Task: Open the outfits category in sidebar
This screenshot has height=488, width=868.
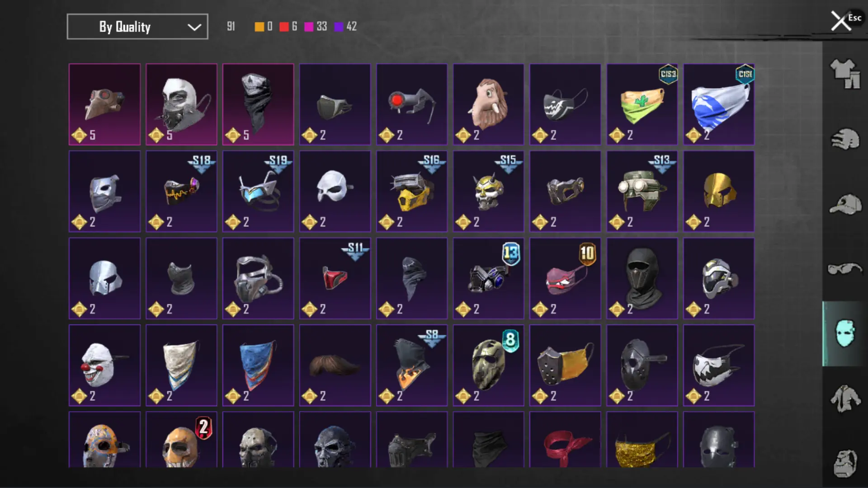Action: [x=845, y=74]
